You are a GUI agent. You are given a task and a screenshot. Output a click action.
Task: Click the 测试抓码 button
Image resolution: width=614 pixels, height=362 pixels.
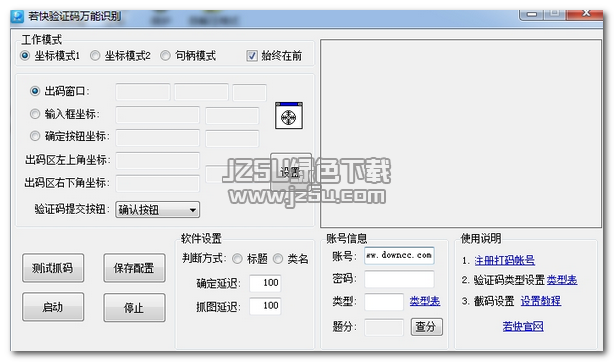coord(53,268)
